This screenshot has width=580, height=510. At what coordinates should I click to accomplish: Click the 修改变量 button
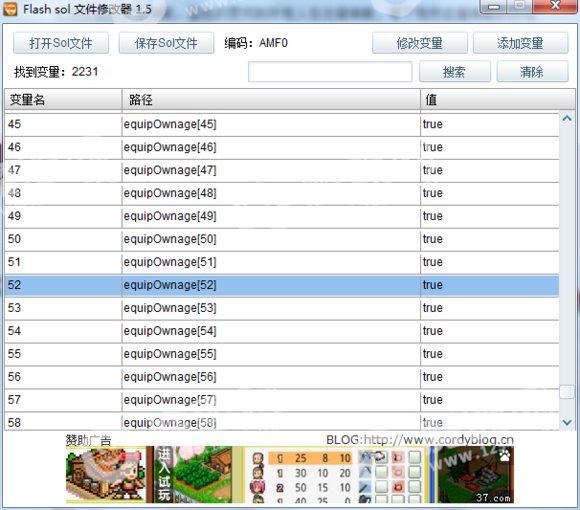[x=420, y=43]
